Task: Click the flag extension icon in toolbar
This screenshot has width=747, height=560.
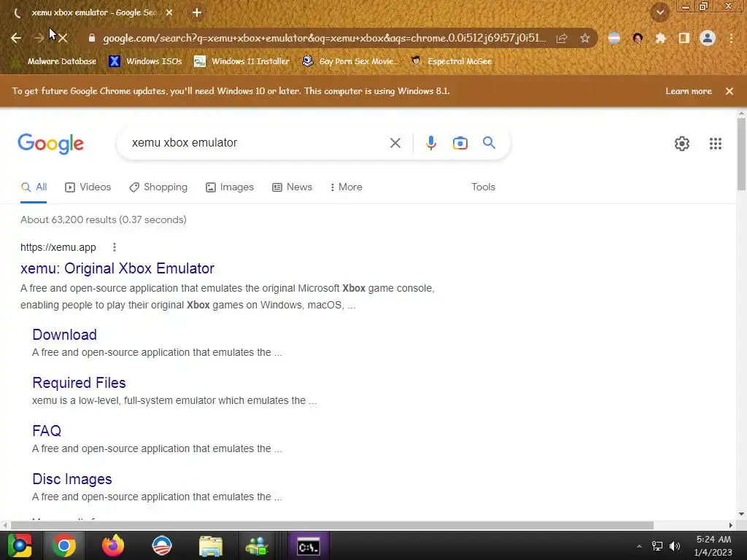Action: tap(614, 38)
